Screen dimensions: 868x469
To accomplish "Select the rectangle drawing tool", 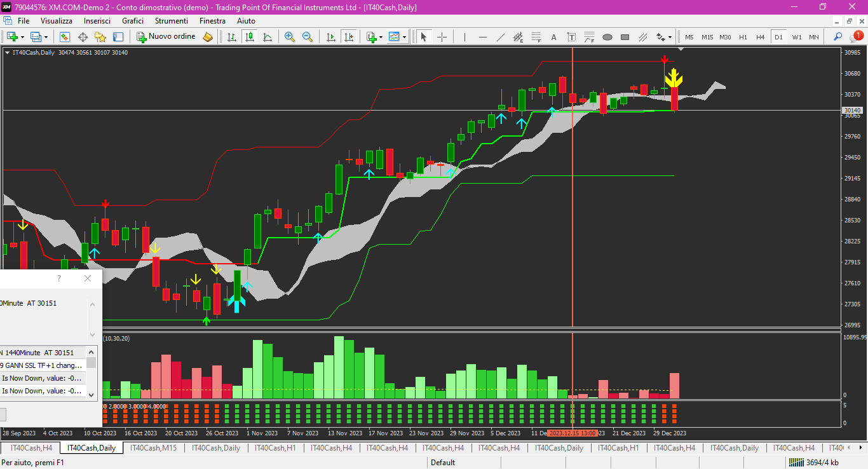I will [625, 37].
